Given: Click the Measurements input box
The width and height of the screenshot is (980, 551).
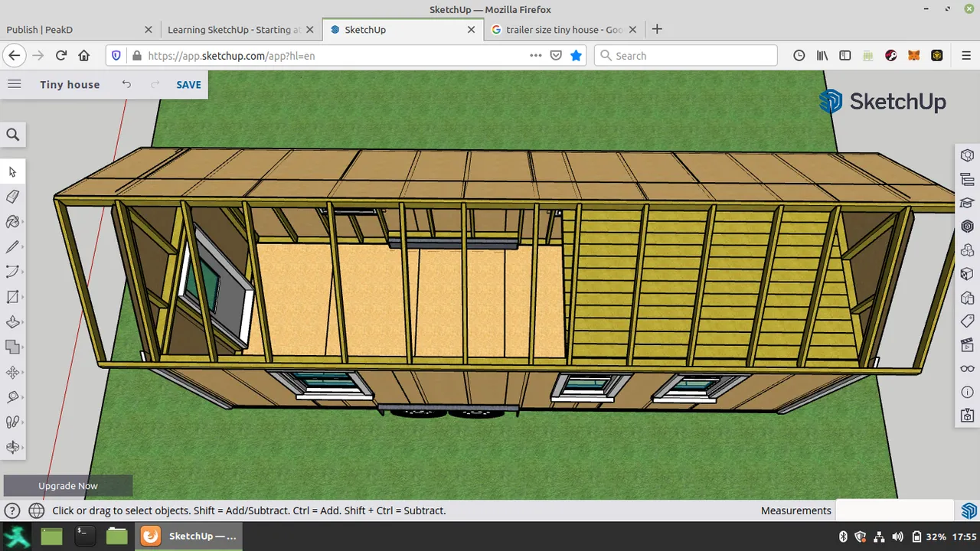Looking at the screenshot, I should coord(894,510).
